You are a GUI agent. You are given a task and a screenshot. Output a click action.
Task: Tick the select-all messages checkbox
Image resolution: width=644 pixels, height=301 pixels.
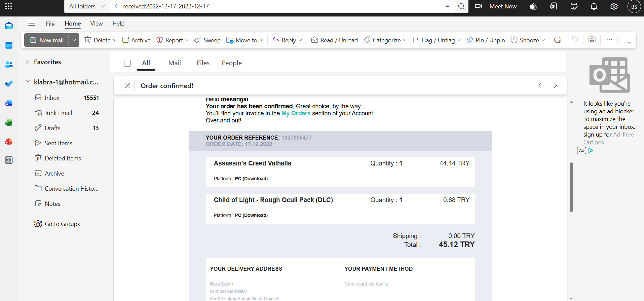pos(127,63)
